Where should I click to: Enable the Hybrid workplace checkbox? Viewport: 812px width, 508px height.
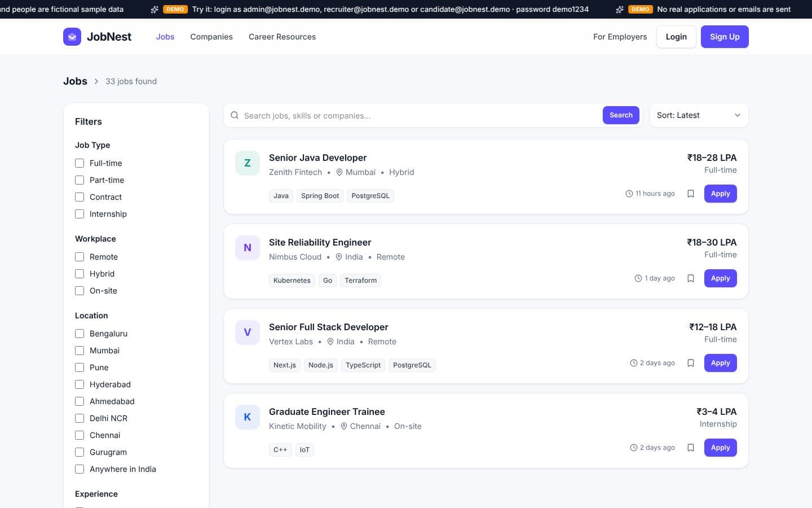pyautogui.click(x=80, y=274)
